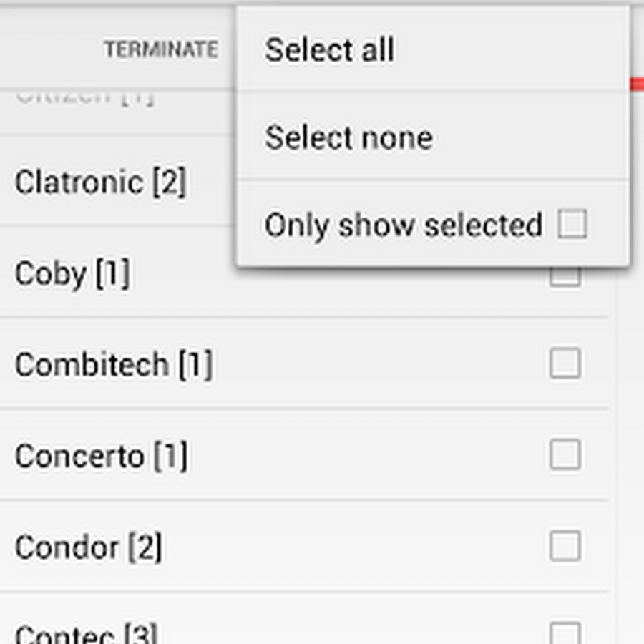644x644 pixels.
Task: Tick the Condor row checkbox
Action: (x=565, y=547)
